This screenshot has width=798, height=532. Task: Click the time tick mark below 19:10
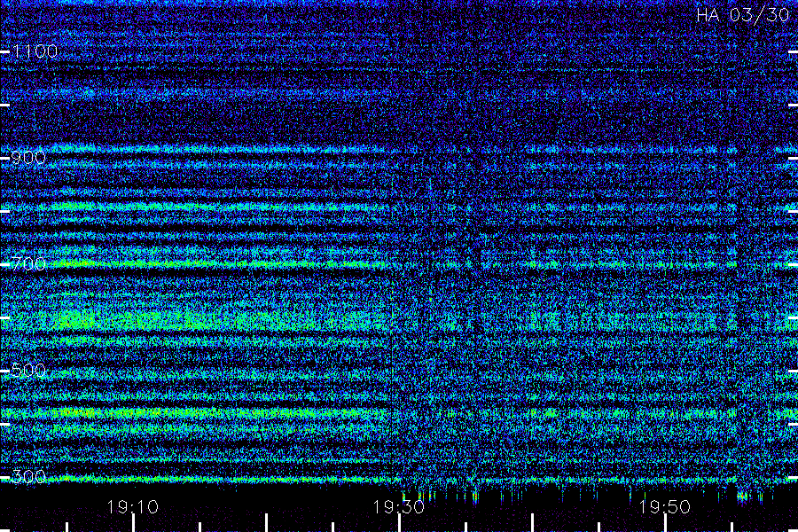(133, 523)
